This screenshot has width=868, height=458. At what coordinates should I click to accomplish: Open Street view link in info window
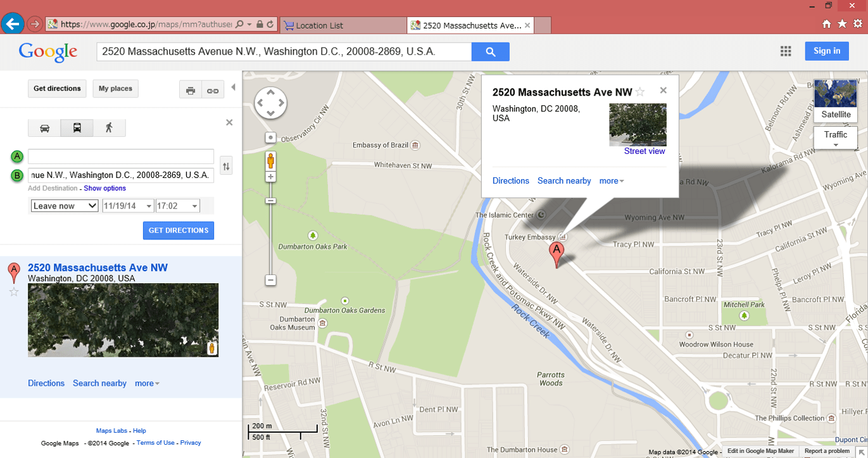[645, 151]
